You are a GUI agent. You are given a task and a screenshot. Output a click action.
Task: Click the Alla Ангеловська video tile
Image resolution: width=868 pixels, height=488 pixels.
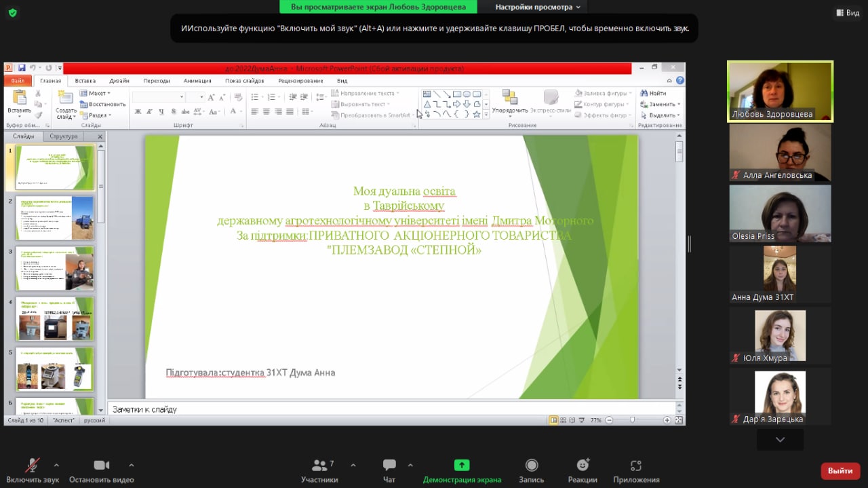point(780,152)
